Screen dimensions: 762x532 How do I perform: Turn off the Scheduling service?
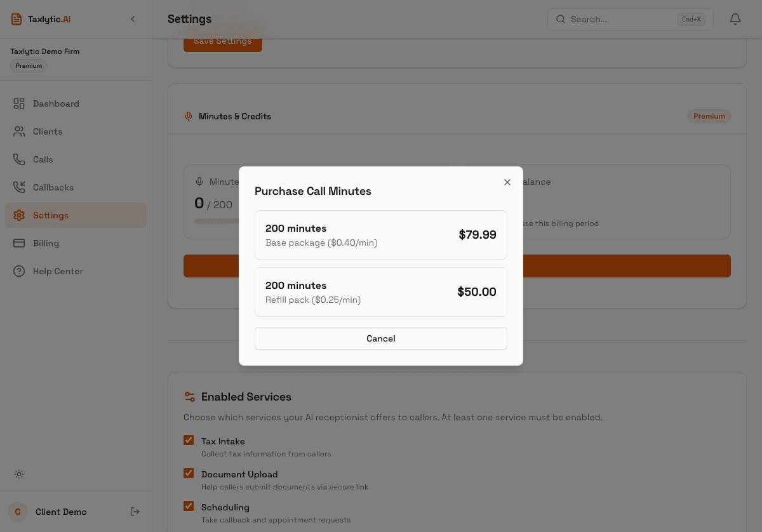(189, 506)
